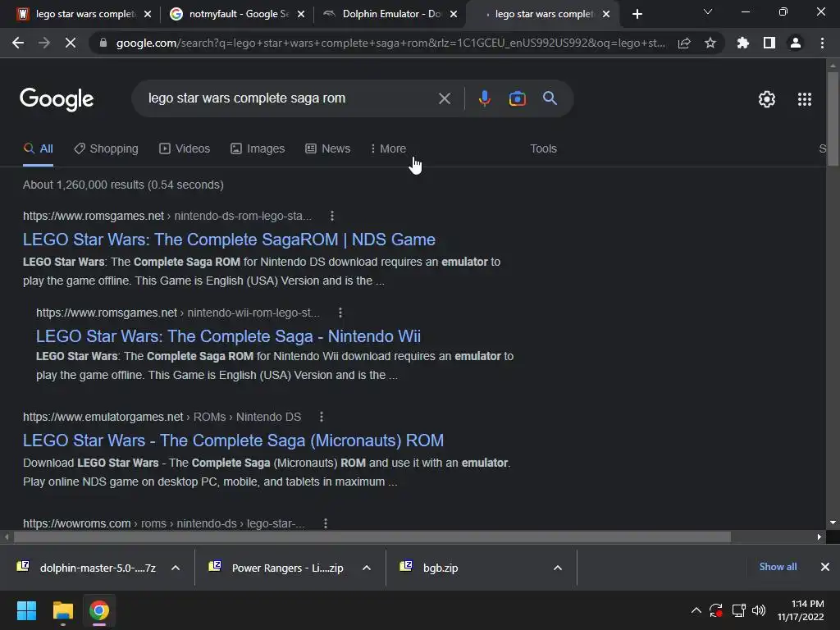Toggle the Chrome side panel
This screenshot has height=630, width=840.
[x=769, y=43]
